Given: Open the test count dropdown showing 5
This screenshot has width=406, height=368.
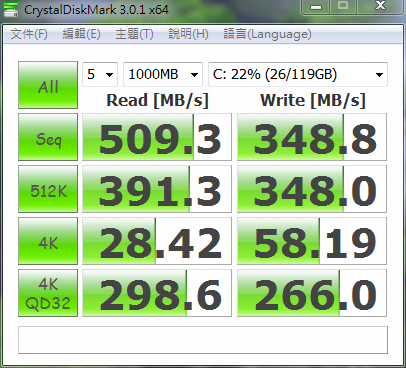Looking at the screenshot, I should pyautogui.click(x=100, y=74).
